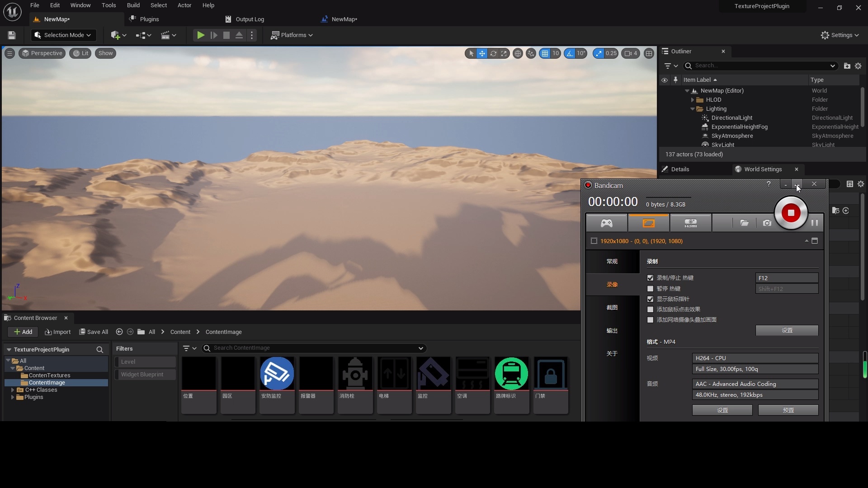Toggle grid snapping in viewport toolbar
Viewport: 868px width, 488px height.
pos(545,53)
